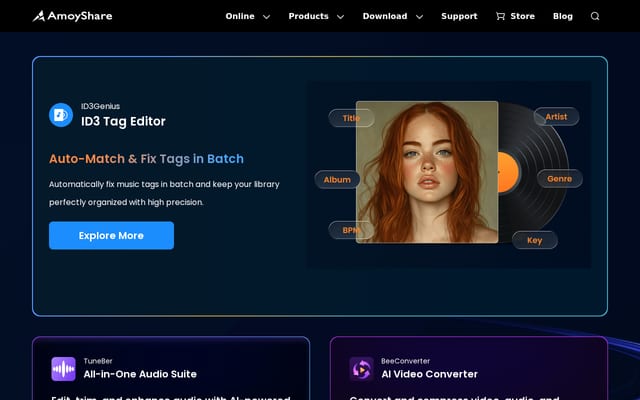640x400 pixels.
Task: Visit the Store link
Action: pos(522,16)
